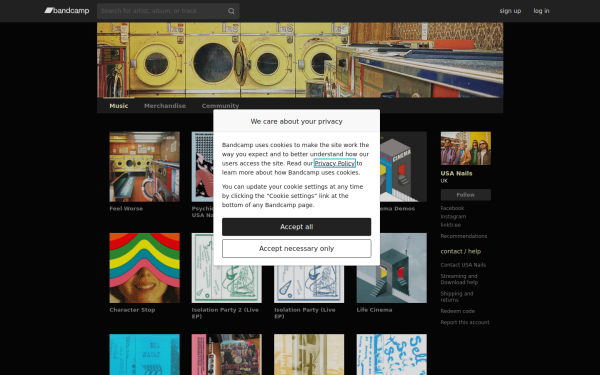Open the Privacy Policy link
Viewport: 600px width, 375px height.
coord(335,163)
